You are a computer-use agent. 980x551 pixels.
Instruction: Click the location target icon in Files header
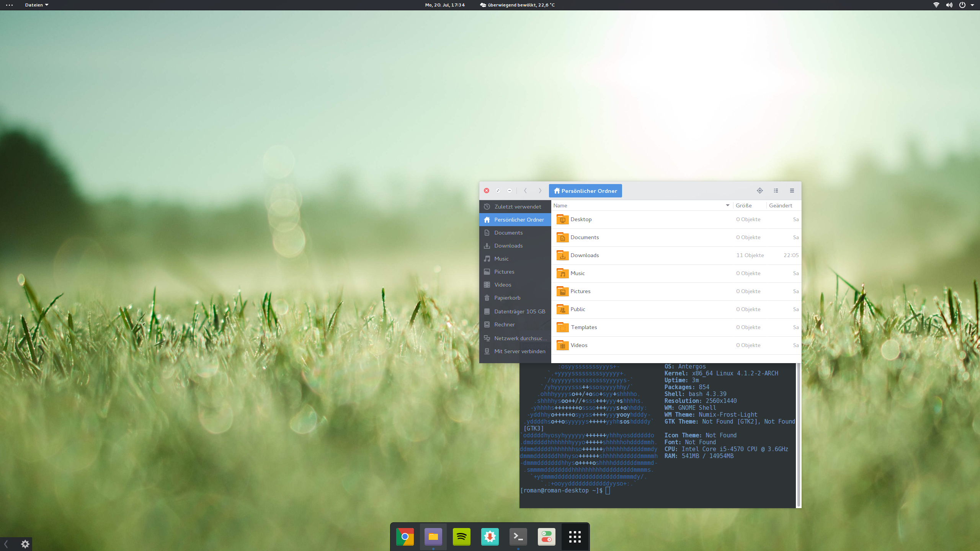tap(759, 191)
